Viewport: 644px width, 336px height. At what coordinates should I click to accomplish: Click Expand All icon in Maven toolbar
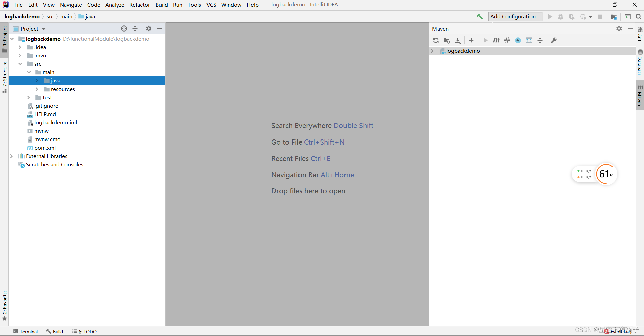[x=529, y=40]
